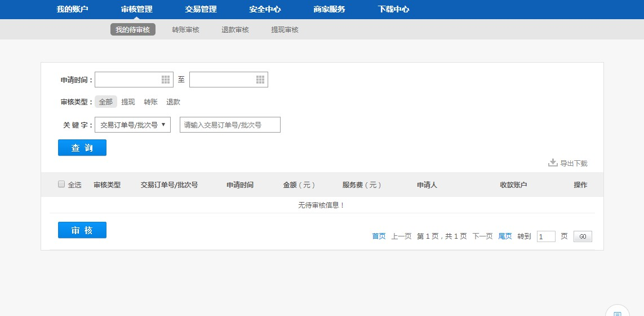This screenshot has width=644, height=316.
Task: Select 转账 audit type filter
Action: (x=150, y=102)
